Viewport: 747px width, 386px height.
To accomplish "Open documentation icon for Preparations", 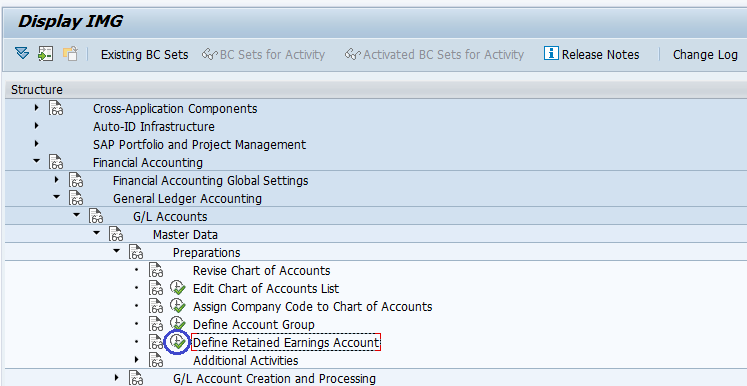I will (x=136, y=252).
